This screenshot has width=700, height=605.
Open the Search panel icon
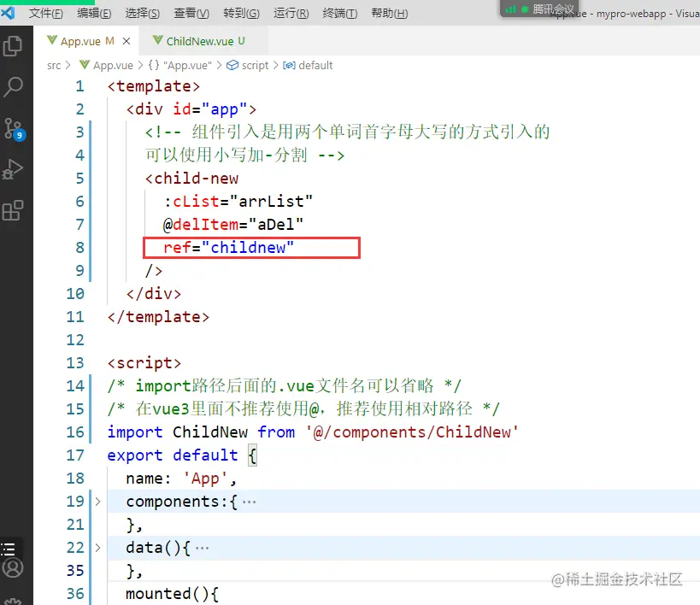[14, 87]
